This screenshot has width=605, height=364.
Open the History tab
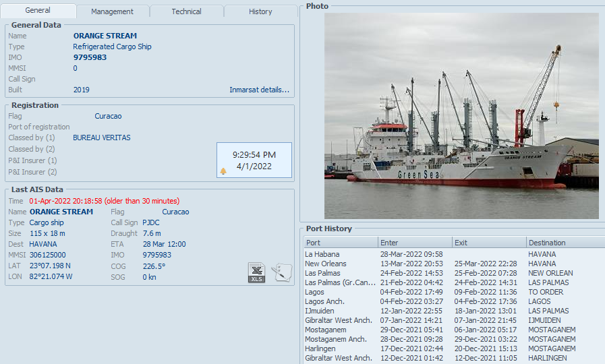pos(260,11)
